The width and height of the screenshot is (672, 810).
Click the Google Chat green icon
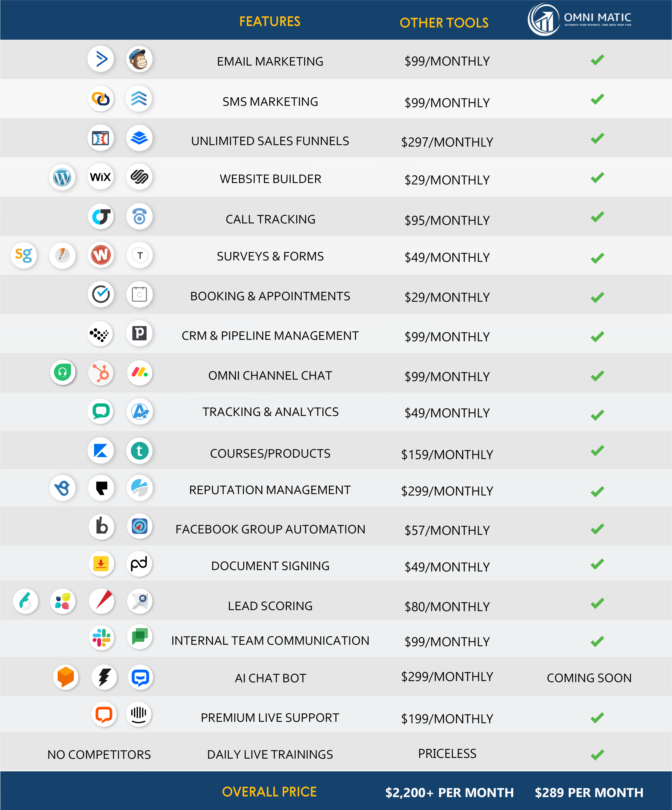coord(139,637)
